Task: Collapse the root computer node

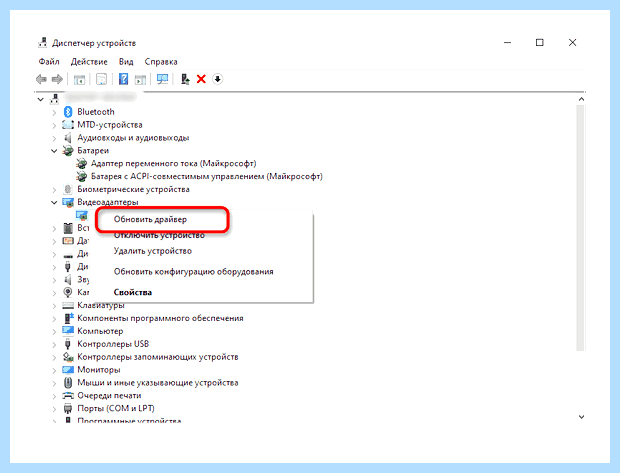Action: tap(41, 99)
